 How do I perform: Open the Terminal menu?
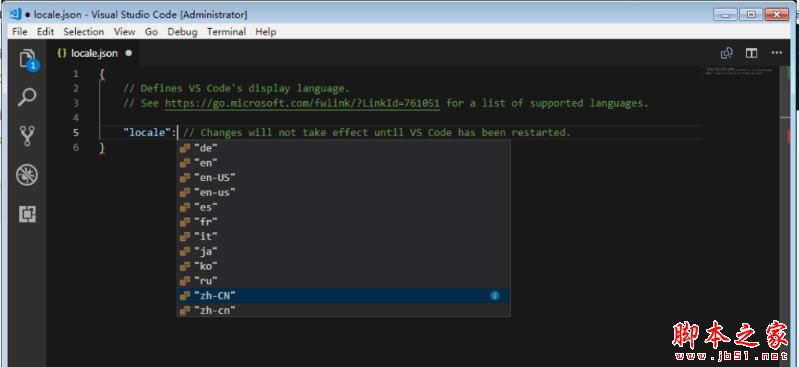coord(226,32)
